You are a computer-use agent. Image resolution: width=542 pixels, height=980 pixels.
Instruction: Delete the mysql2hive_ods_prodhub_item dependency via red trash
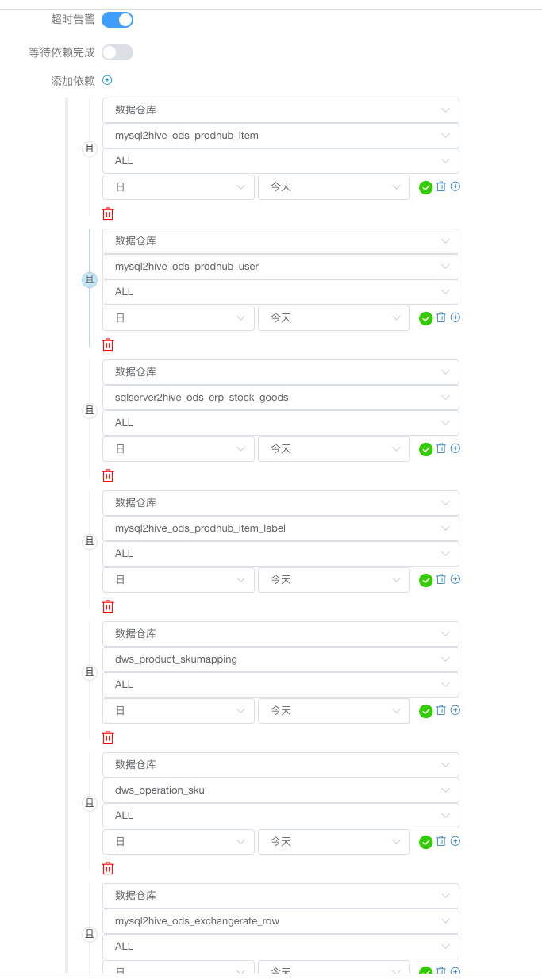(108, 213)
